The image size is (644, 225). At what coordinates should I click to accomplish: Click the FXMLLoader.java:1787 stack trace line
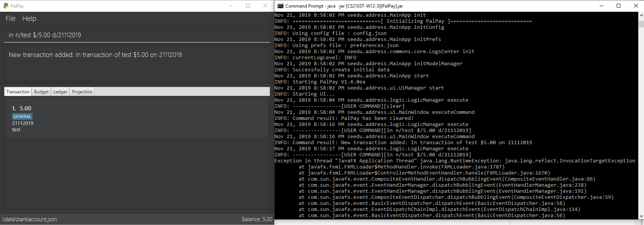402,167
